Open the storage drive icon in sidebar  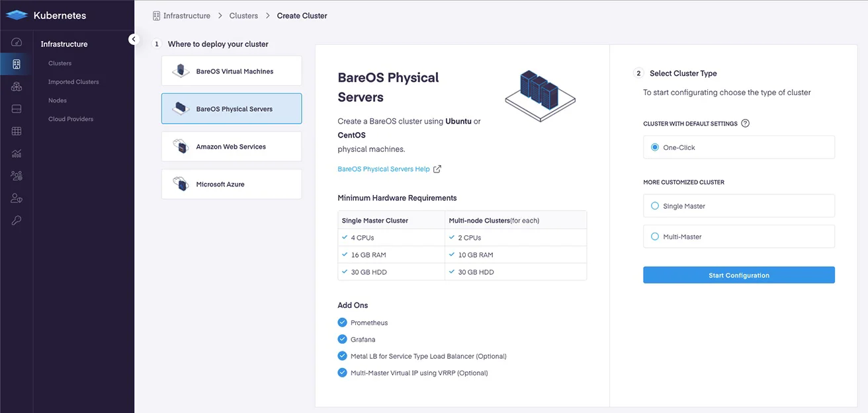17,109
